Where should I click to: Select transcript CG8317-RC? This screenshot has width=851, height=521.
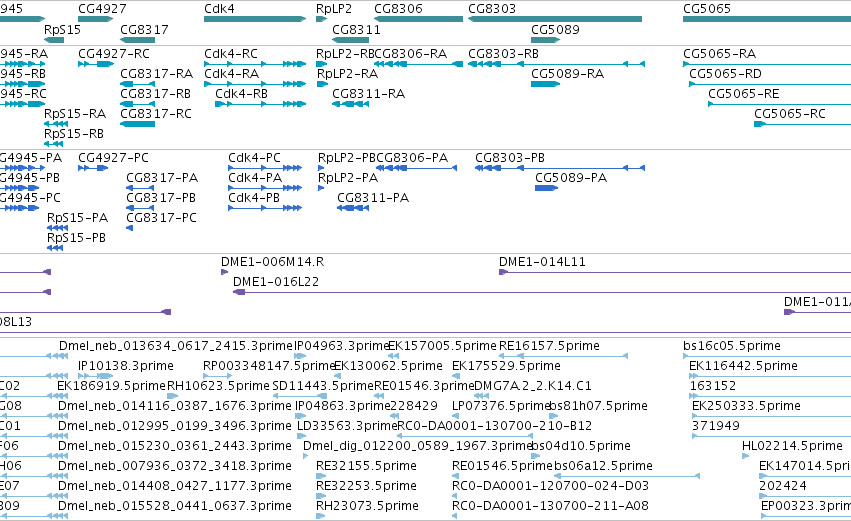click(x=156, y=114)
